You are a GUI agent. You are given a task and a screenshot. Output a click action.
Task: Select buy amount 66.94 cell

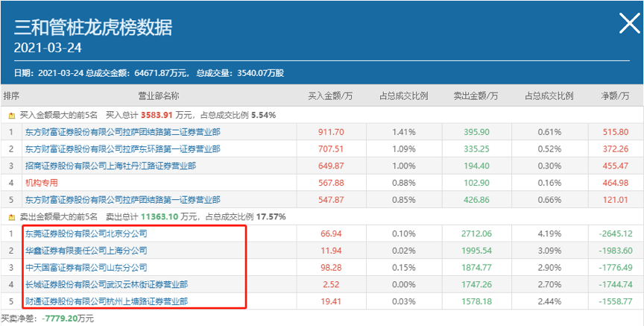331,234
